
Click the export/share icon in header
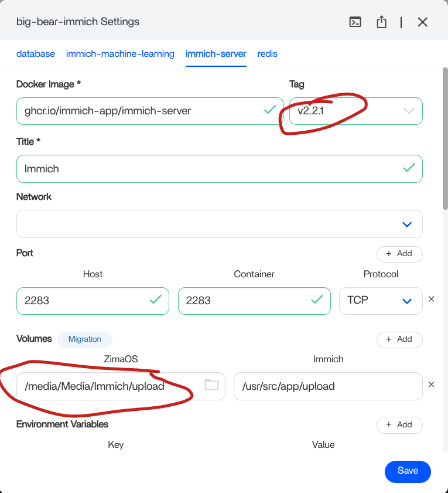[381, 22]
